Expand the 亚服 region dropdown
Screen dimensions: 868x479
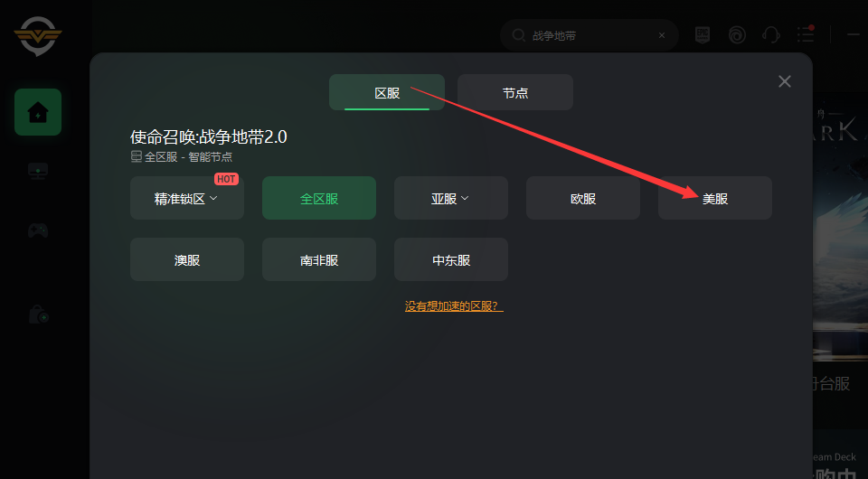(x=450, y=198)
